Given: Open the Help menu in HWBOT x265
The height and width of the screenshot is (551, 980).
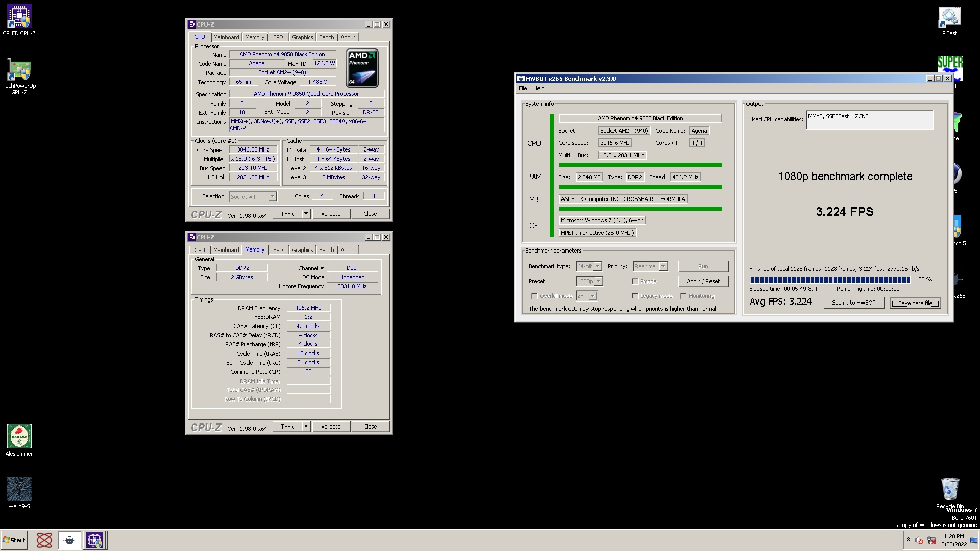Looking at the screenshot, I should click(539, 88).
